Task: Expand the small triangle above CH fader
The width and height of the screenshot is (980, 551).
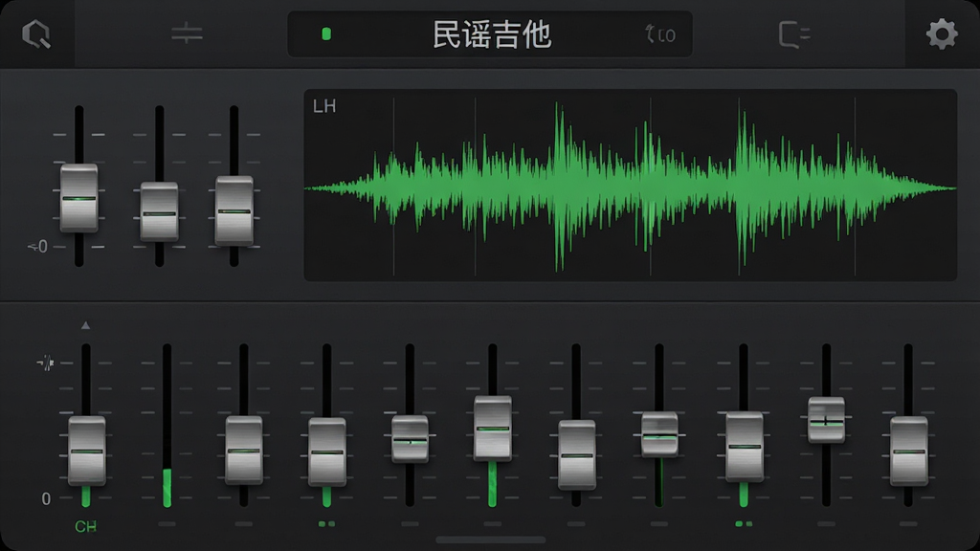Action: [85, 325]
